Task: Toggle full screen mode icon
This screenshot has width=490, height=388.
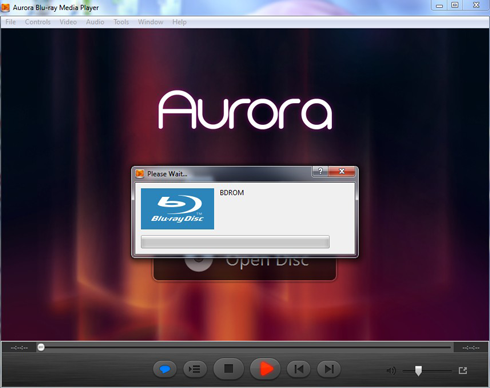Action: pos(463,370)
